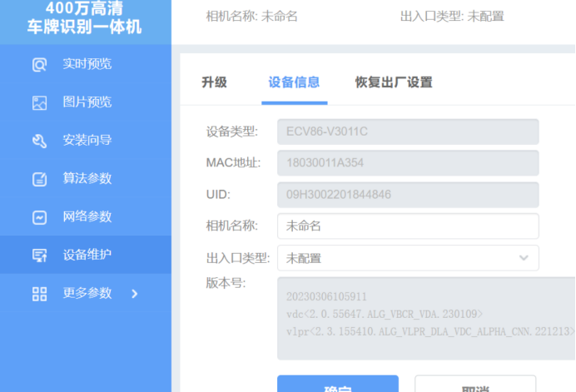Select 设备维护 in the sidebar
This screenshot has width=576, height=392.
86,255
